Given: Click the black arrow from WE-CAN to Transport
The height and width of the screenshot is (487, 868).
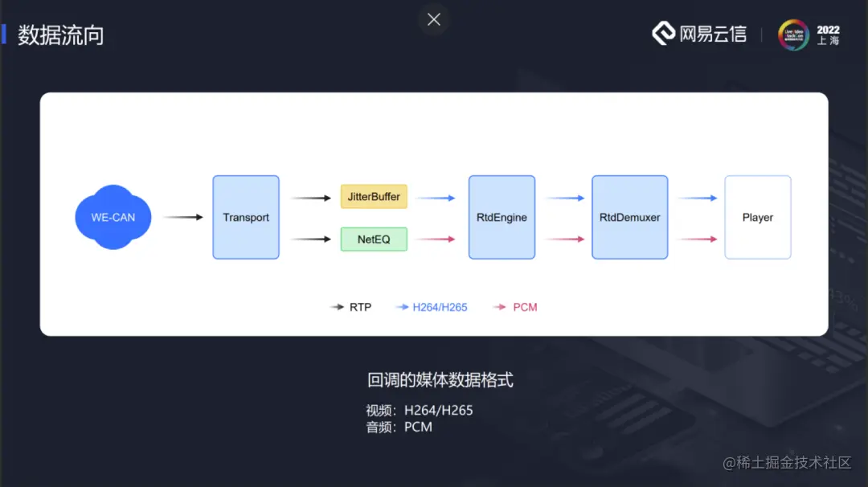Looking at the screenshot, I should tap(183, 217).
